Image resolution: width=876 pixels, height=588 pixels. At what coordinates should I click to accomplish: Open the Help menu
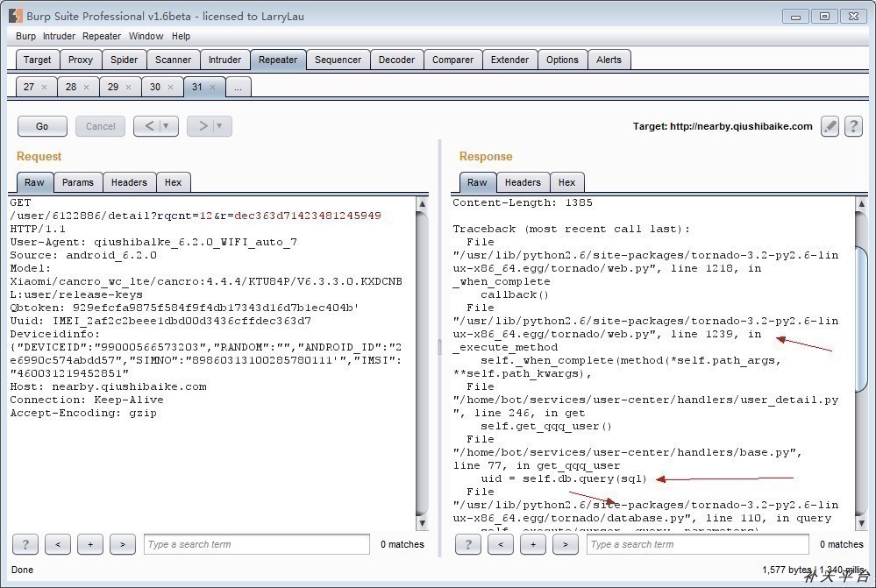(181, 36)
